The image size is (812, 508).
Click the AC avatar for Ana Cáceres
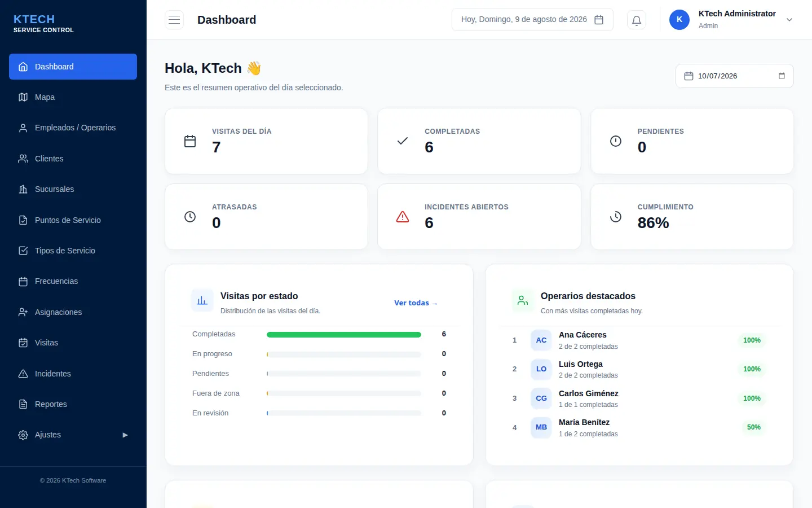click(541, 340)
